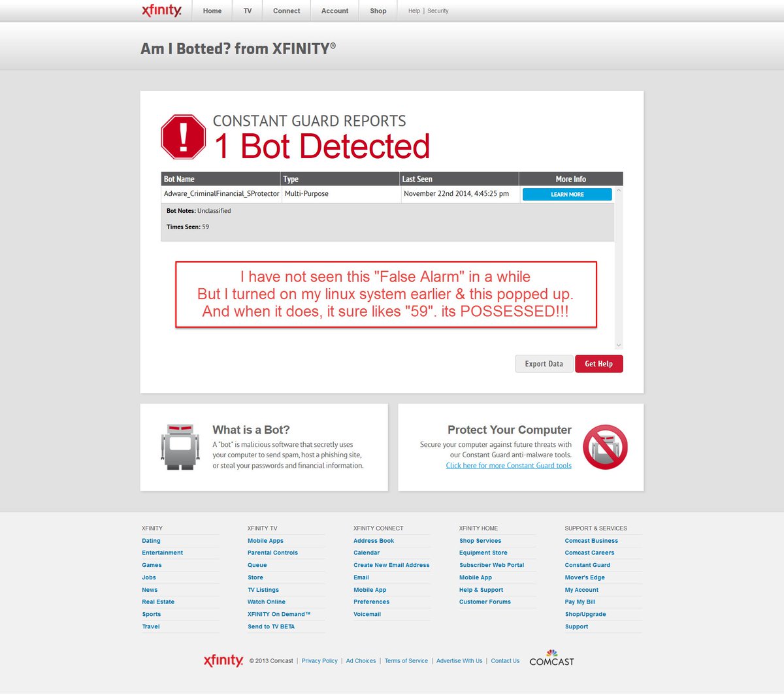Open the Help link in the header

point(414,11)
